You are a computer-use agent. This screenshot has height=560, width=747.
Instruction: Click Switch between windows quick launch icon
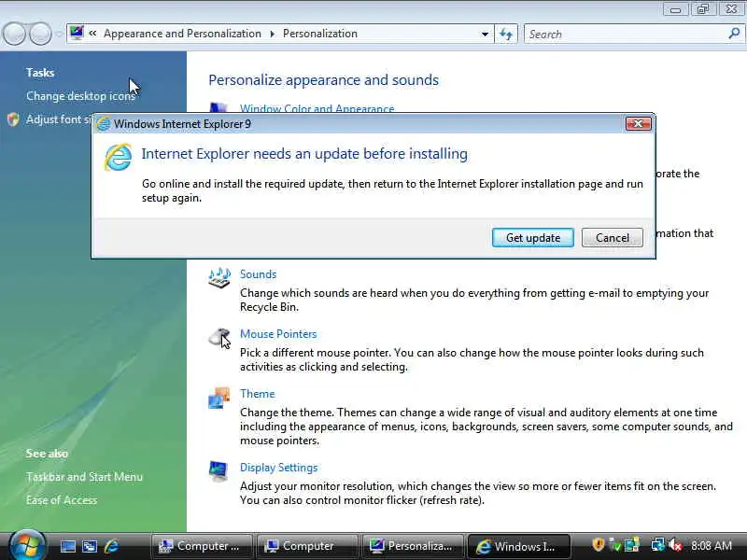[90, 546]
